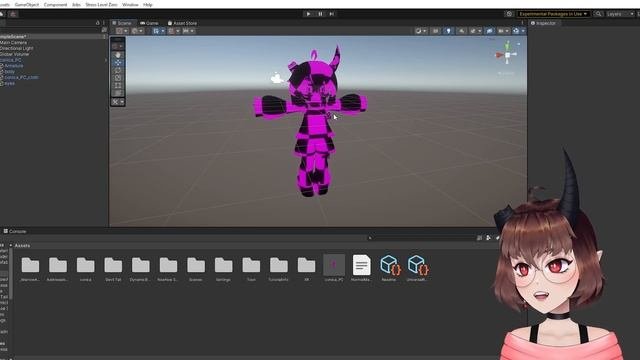Select the Inspector tab
640x360 pixels.
543,23
